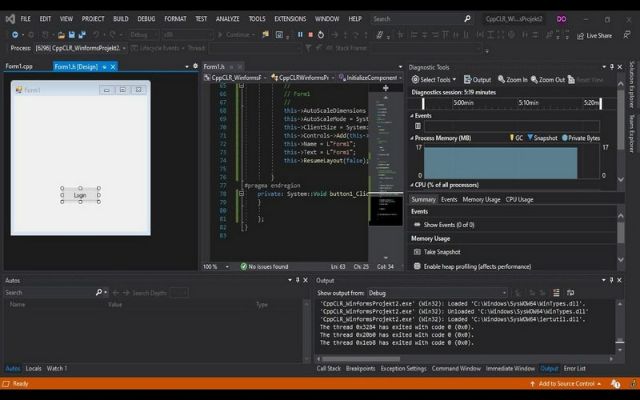Click the search magnifier in title bar
Image resolution: width=640 pixels, height=400 pixels.
467,19
